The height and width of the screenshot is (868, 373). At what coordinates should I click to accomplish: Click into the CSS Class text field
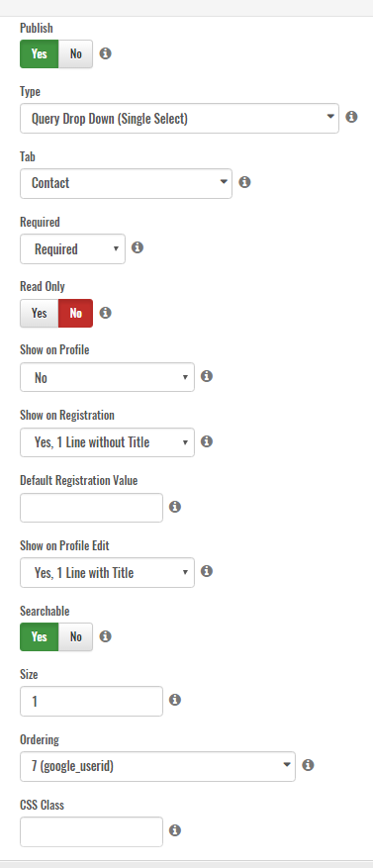91,831
